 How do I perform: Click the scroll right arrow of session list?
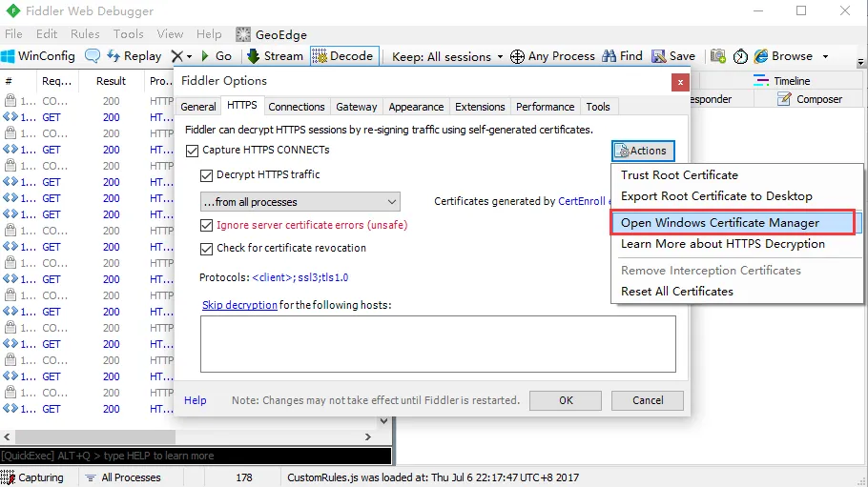pos(367,436)
